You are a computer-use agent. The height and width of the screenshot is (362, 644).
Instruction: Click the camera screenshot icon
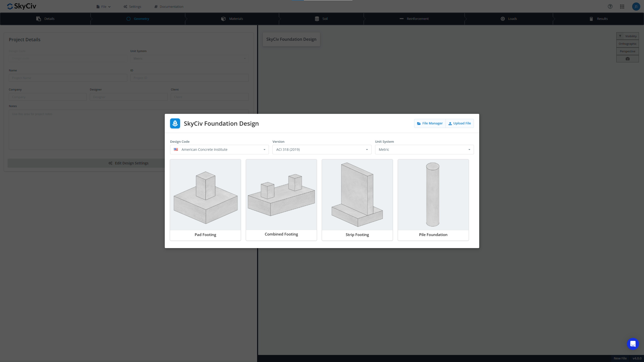(x=628, y=59)
